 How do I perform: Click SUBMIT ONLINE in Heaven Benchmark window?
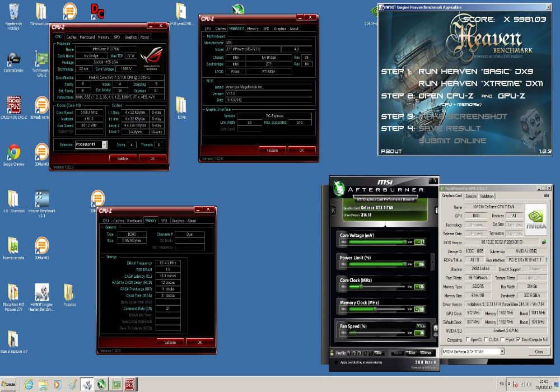[452, 141]
